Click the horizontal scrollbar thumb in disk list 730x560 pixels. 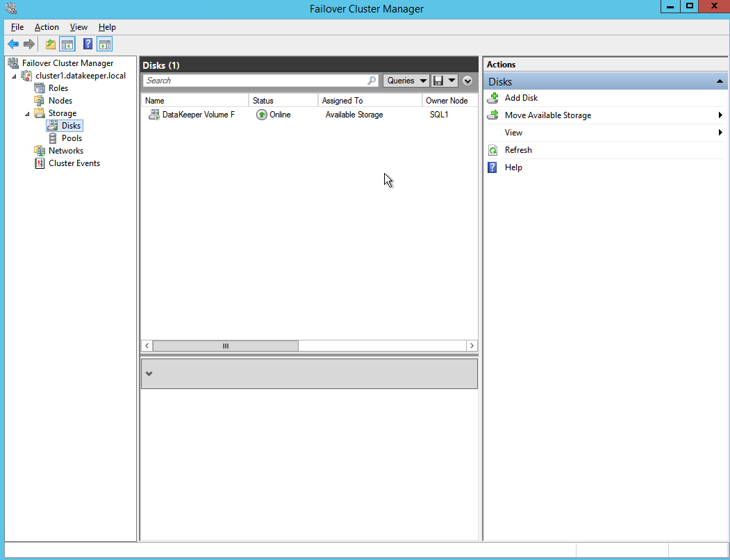[x=225, y=345]
